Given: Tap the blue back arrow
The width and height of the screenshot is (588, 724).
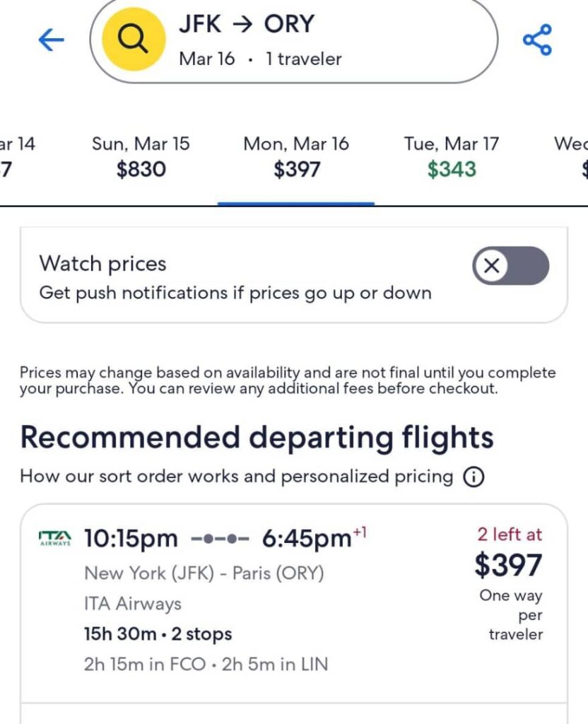Looking at the screenshot, I should tap(51, 40).
